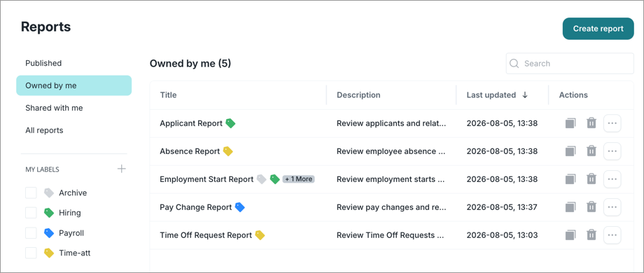
Task: Copy the Time Off Request Report
Action: (570, 235)
